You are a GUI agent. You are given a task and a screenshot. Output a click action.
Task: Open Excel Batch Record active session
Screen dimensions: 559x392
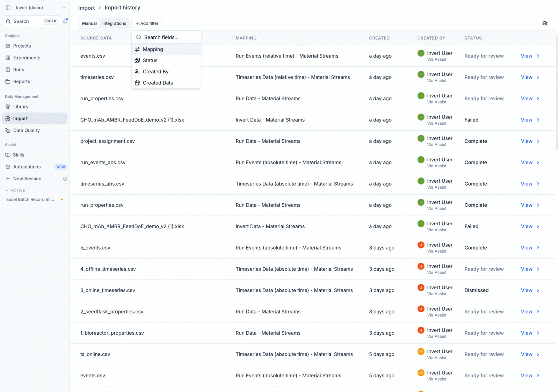pyautogui.click(x=30, y=199)
